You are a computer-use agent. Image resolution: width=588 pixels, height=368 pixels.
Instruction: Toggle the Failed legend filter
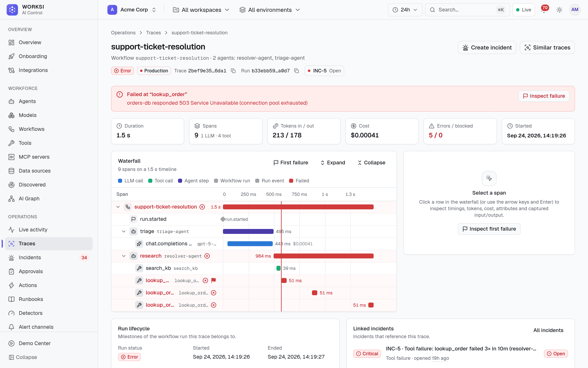click(299, 181)
